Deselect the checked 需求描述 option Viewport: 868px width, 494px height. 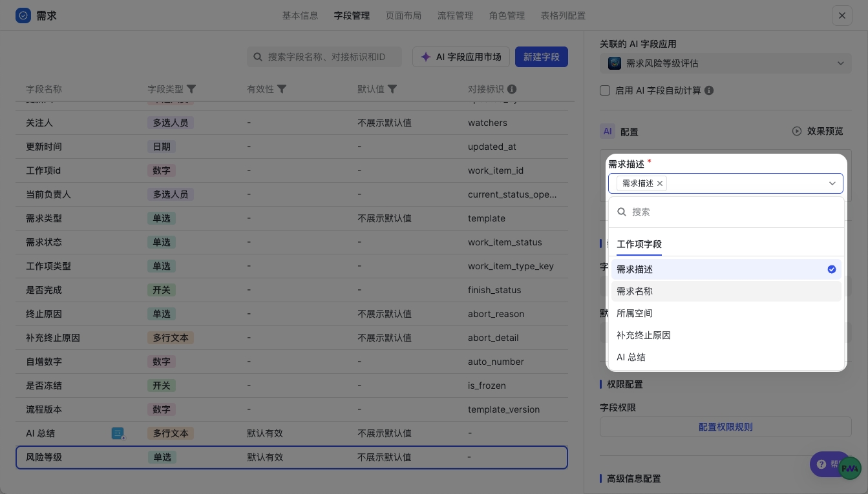tap(726, 269)
